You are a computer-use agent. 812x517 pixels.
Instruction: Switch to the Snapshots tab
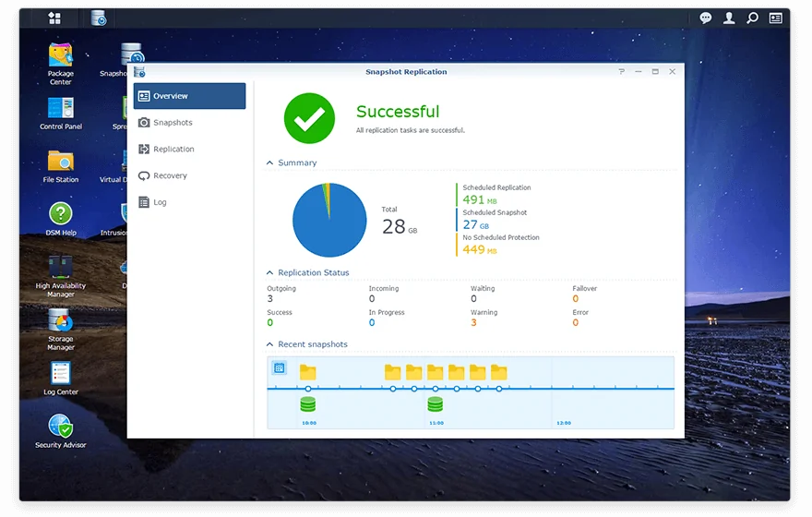(173, 123)
